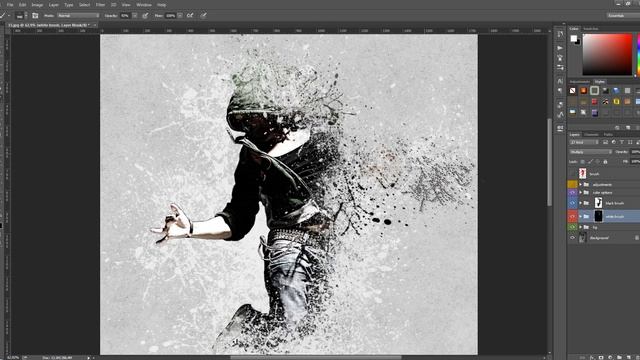Toggle lock position
The height and width of the screenshot is (360, 640).
(x=598, y=162)
